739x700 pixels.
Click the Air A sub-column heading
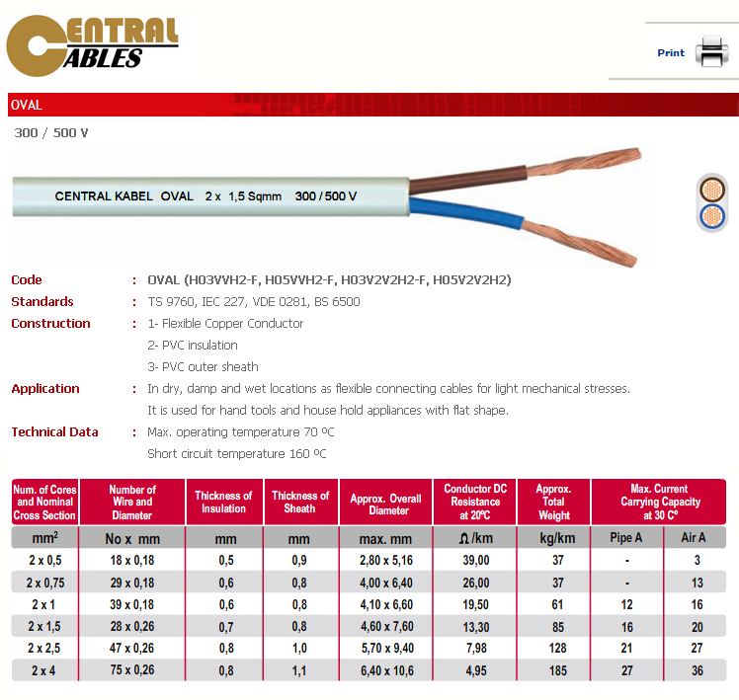(x=694, y=538)
